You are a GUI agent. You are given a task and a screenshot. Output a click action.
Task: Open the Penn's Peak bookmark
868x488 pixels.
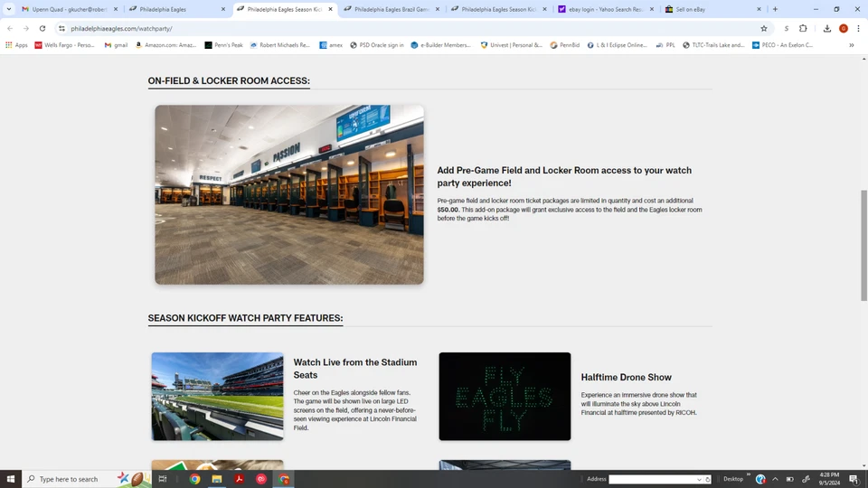(224, 45)
